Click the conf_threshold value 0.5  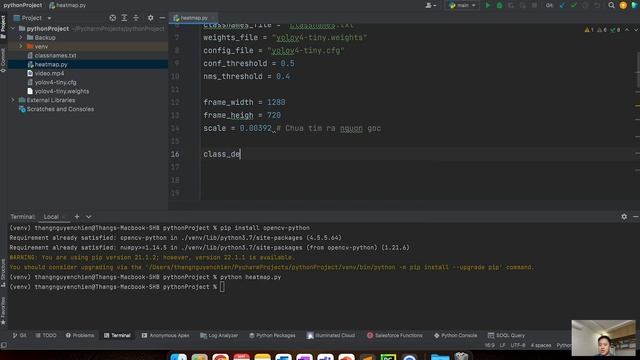[287, 63]
